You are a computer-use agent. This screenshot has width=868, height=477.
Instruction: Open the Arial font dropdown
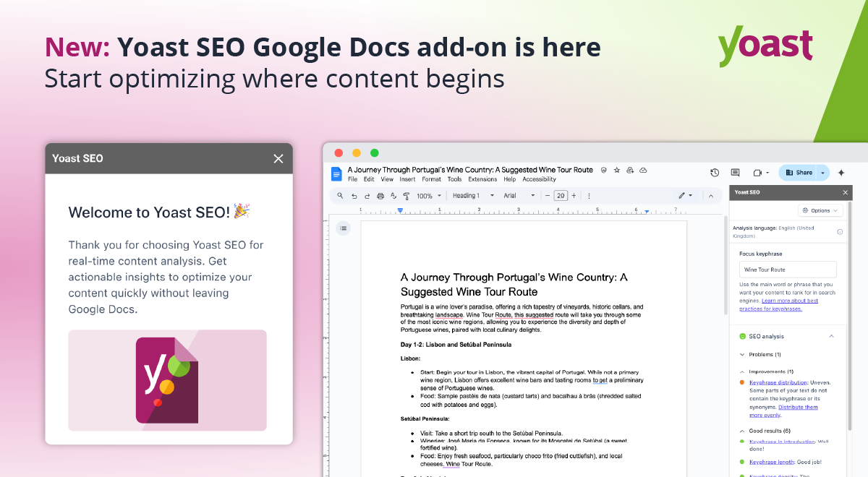click(519, 196)
